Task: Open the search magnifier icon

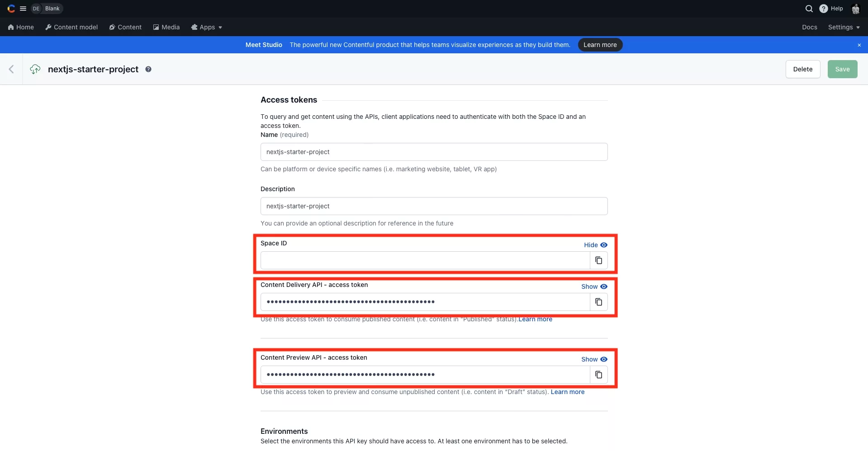Action: coord(809,9)
